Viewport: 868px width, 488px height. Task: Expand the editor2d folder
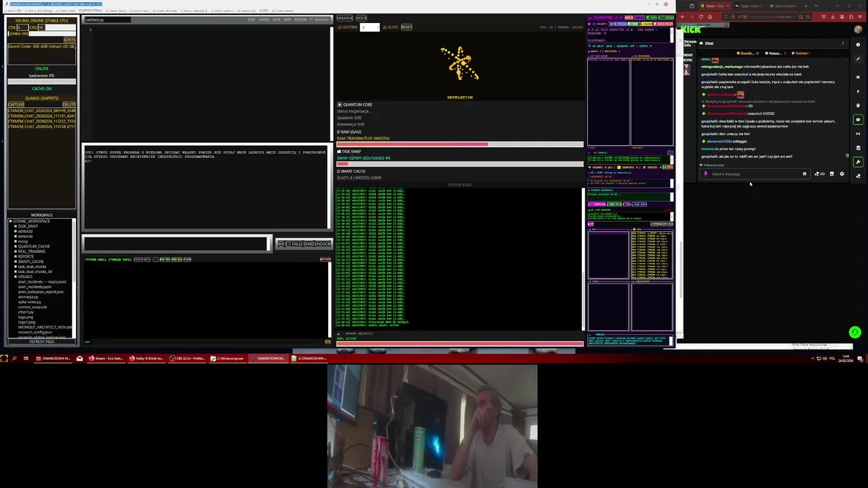pos(16,231)
